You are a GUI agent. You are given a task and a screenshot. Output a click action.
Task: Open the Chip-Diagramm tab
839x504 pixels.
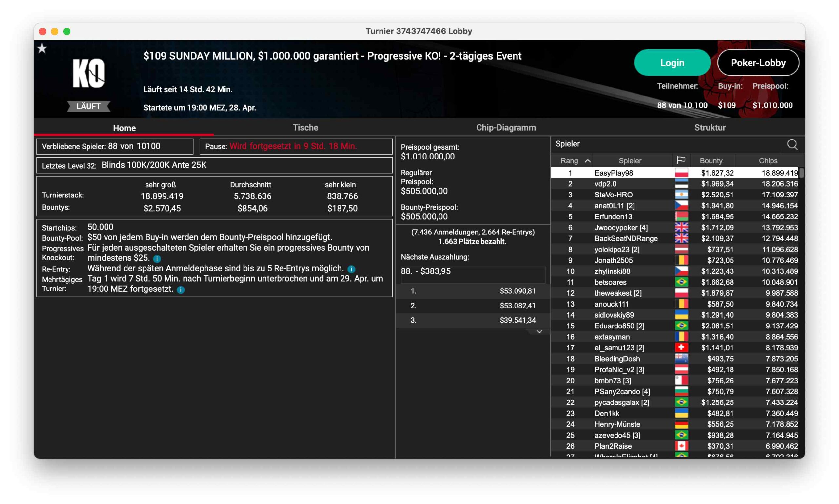(x=506, y=128)
